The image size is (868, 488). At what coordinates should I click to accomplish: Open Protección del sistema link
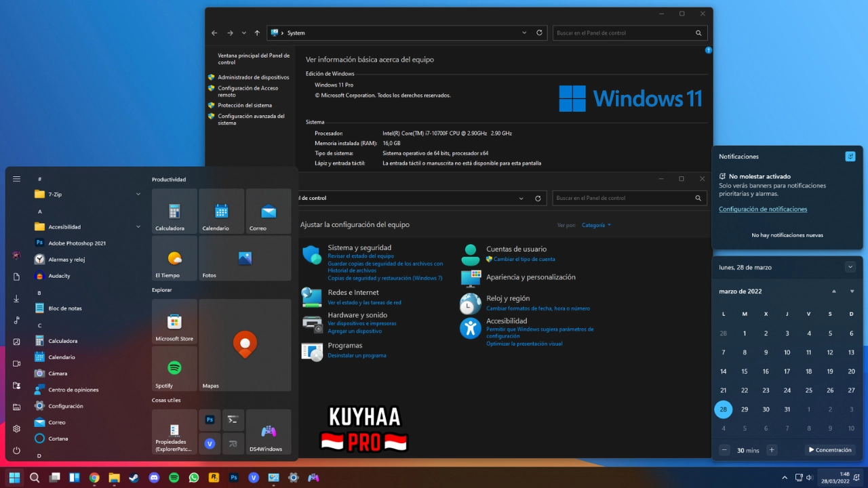coord(245,106)
